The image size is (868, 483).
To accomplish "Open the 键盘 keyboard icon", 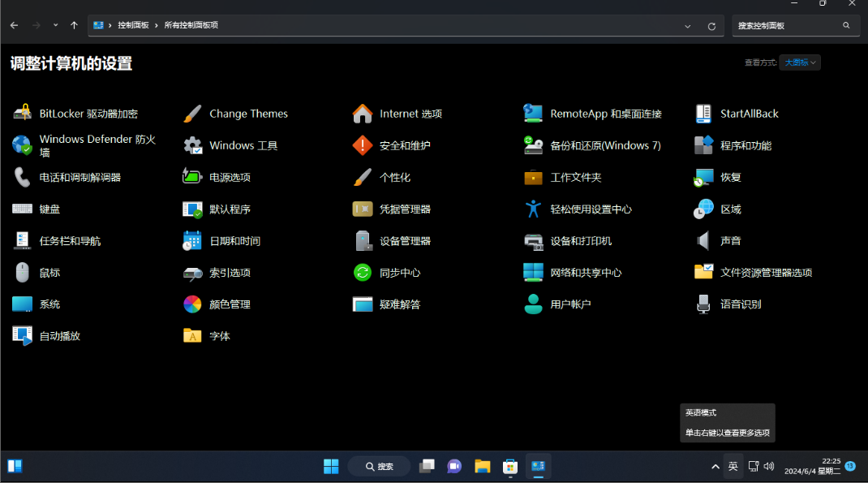I will (x=22, y=209).
